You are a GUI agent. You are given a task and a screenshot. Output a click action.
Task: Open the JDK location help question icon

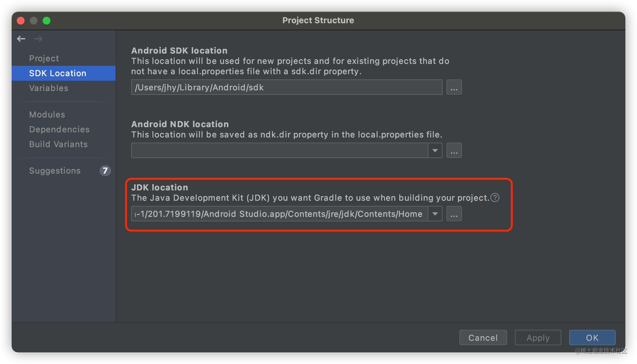point(495,197)
